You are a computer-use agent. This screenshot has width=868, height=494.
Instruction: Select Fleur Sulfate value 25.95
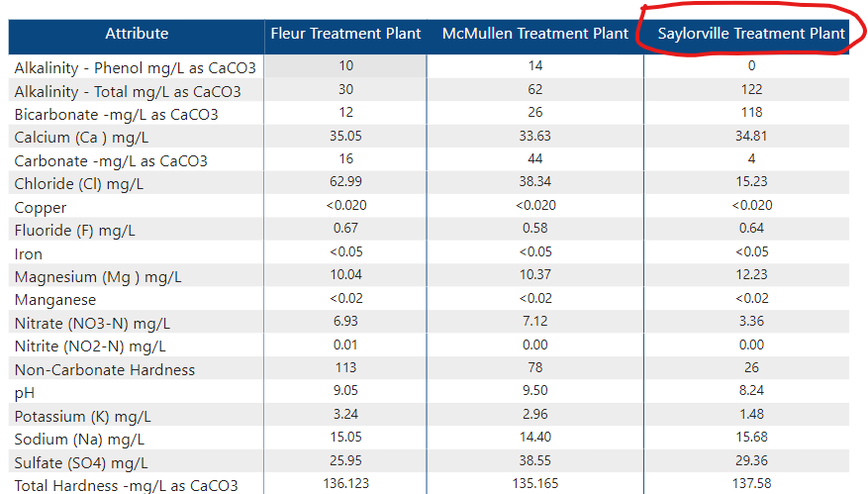coord(346,460)
